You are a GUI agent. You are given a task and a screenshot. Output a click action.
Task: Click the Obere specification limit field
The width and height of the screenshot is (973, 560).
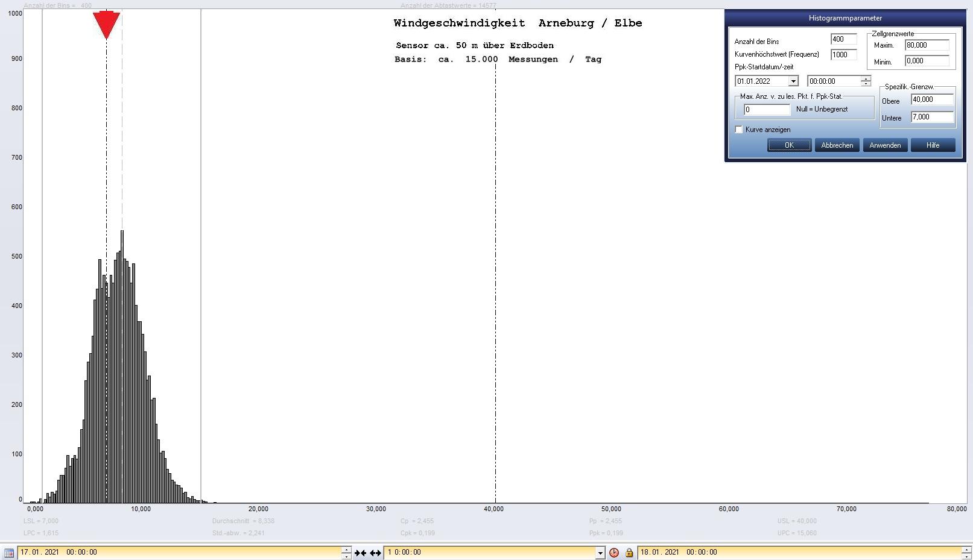coord(932,100)
